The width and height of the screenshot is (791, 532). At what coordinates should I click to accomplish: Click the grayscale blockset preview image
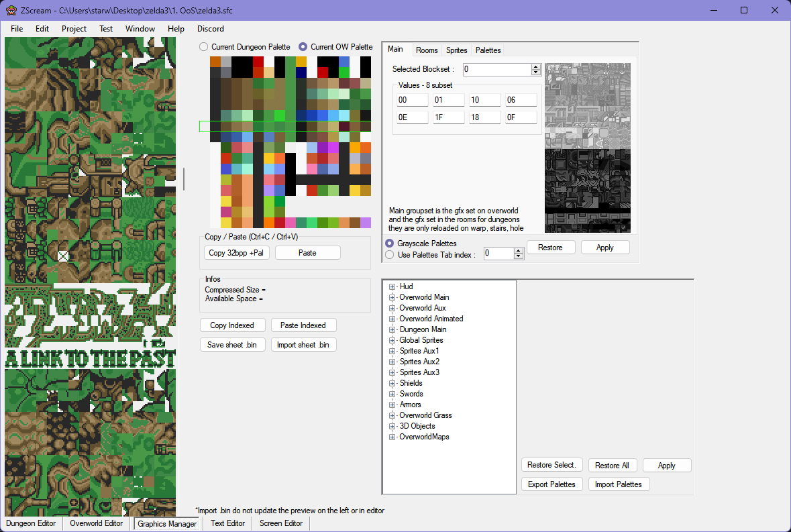(588, 148)
